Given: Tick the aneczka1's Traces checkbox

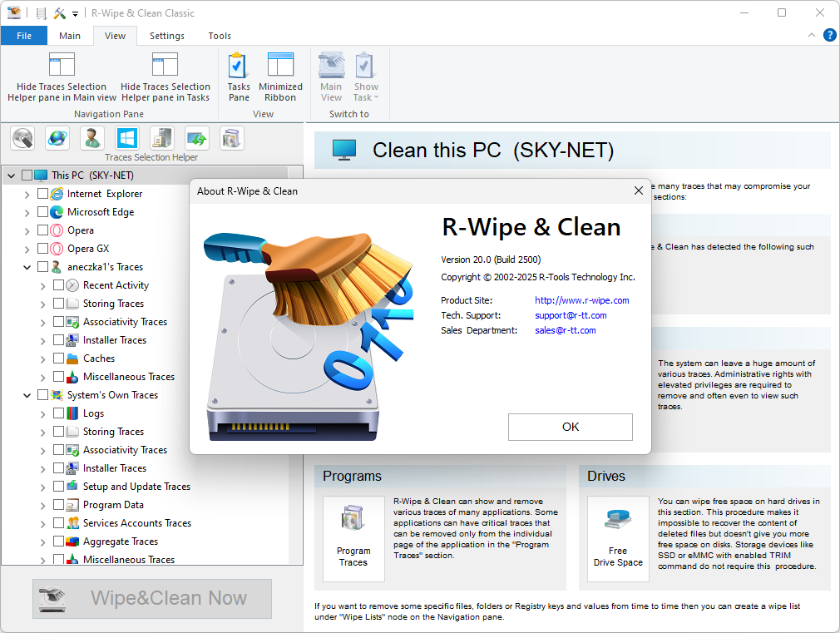Looking at the screenshot, I should click(43, 266).
